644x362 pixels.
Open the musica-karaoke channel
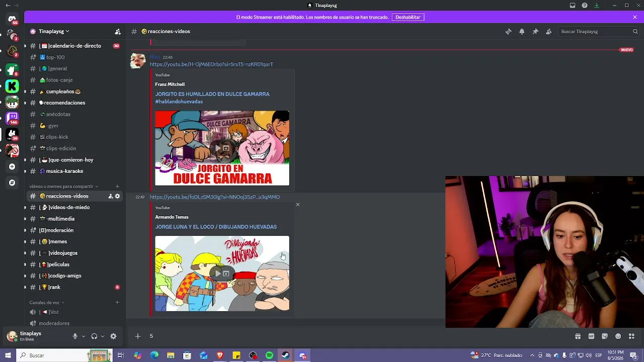point(74,171)
